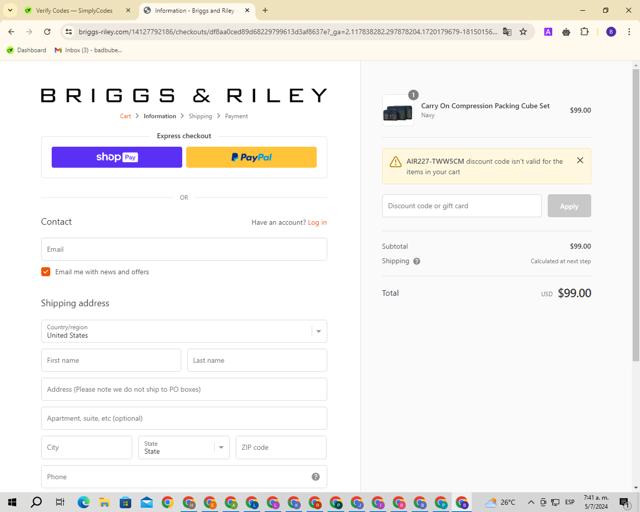Open File Explorer from taskbar
The height and width of the screenshot is (512, 640).
coord(104,502)
